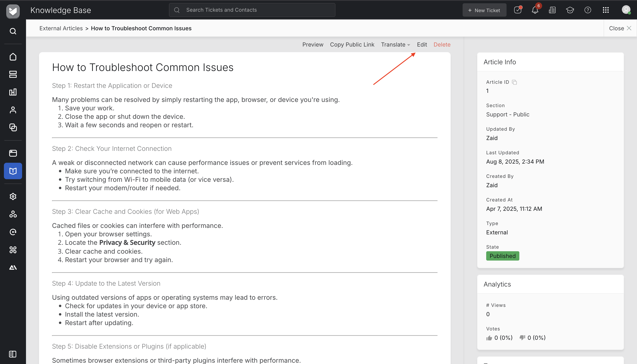Click 'Step 5: Disable Extensions or Plugins' heading
The width and height of the screenshot is (637, 364).
coord(129,346)
